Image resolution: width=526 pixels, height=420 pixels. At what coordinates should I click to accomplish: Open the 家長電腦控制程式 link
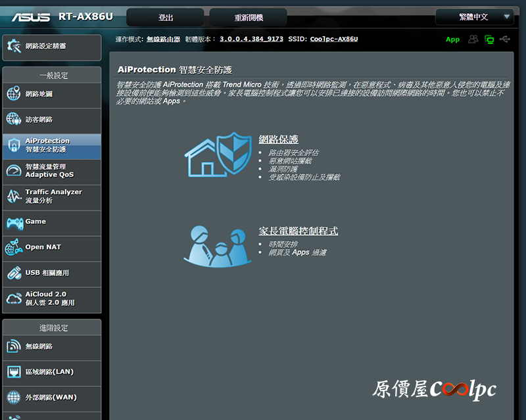299,231
